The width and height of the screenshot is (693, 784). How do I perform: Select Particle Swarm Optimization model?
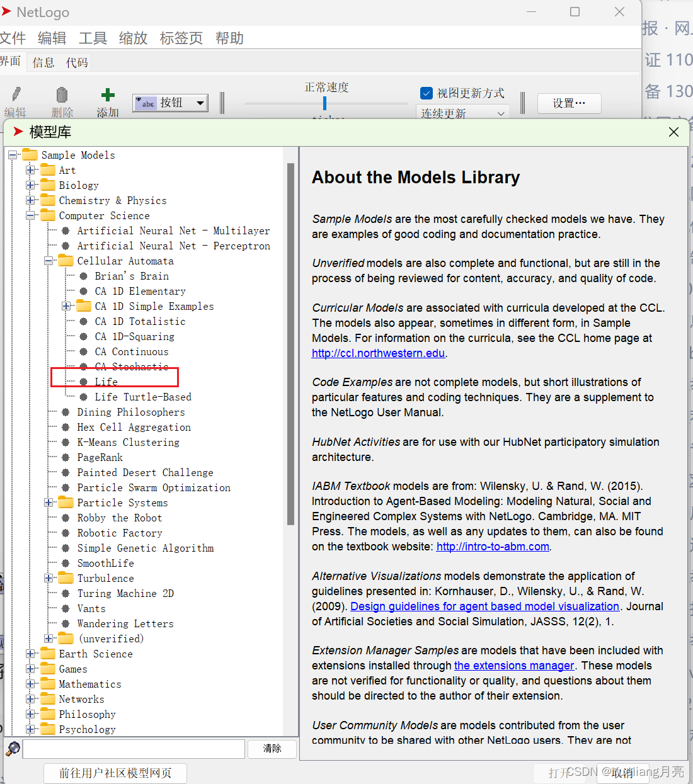coord(154,487)
